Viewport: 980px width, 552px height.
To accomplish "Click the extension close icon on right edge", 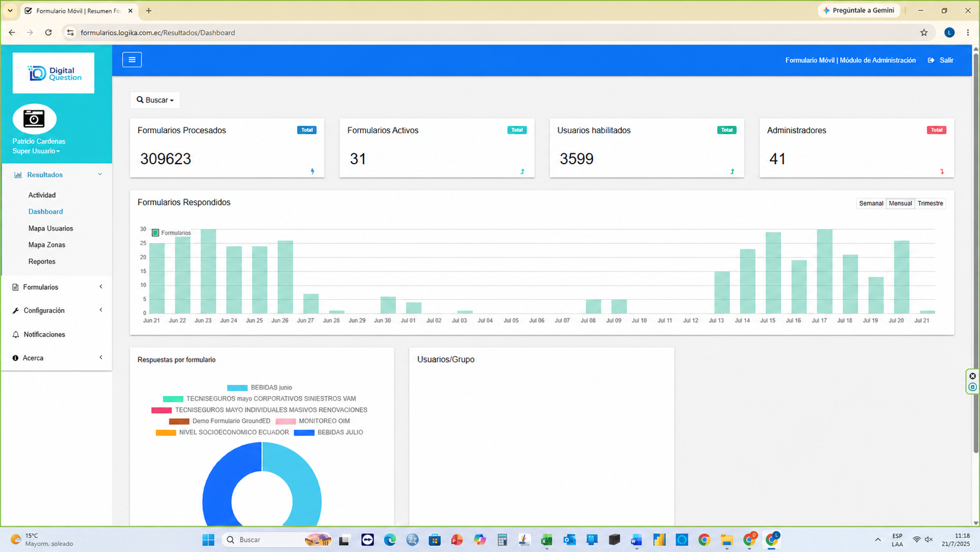I will click(972, 376).
